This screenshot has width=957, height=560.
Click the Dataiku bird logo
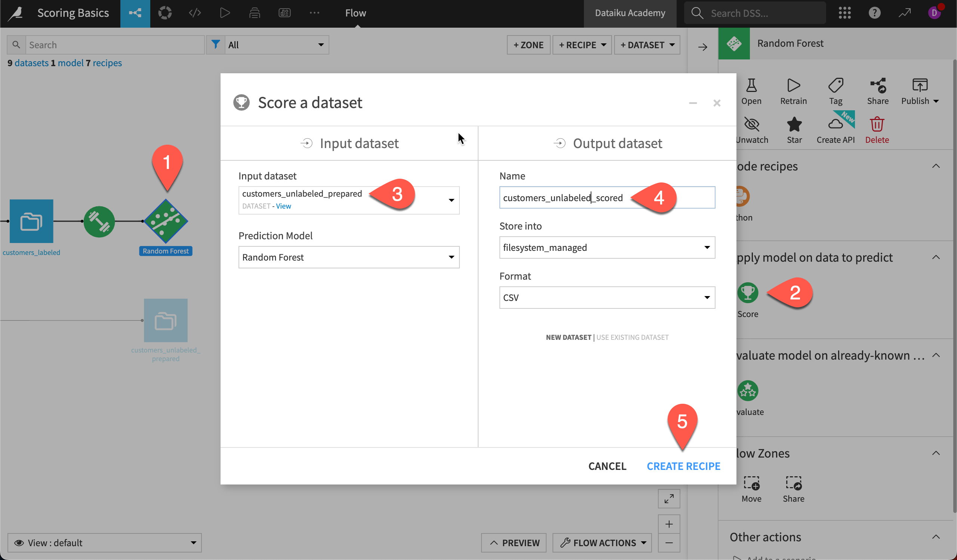(16, 13)
